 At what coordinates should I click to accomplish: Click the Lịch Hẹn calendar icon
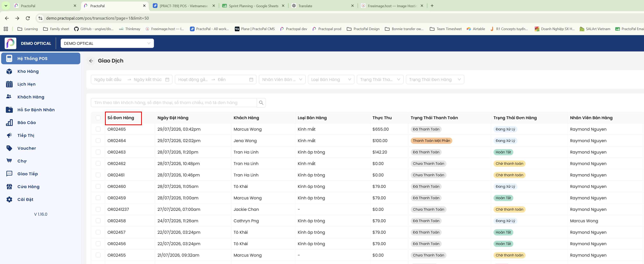(x=9, y=84)
